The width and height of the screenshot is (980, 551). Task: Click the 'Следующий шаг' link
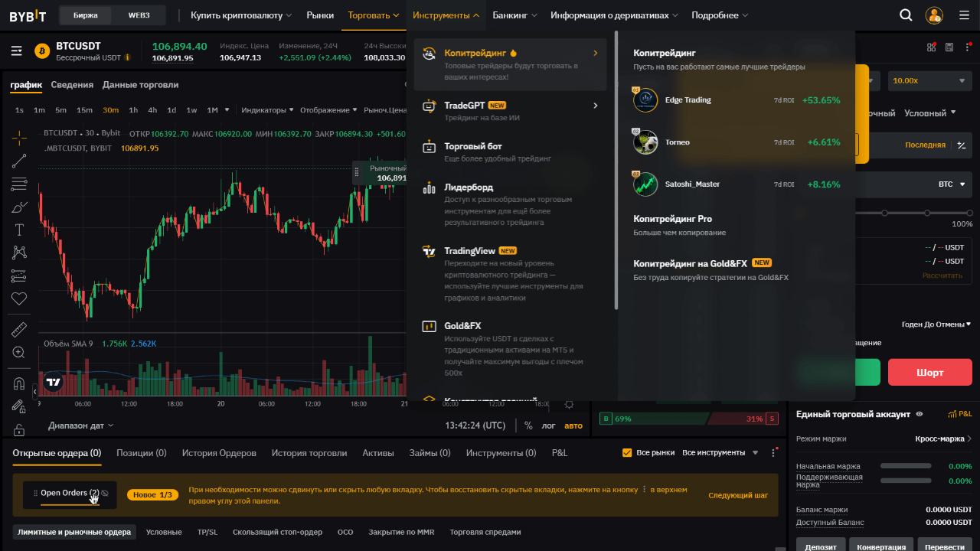pyautogui.click(x=737, y=495)
